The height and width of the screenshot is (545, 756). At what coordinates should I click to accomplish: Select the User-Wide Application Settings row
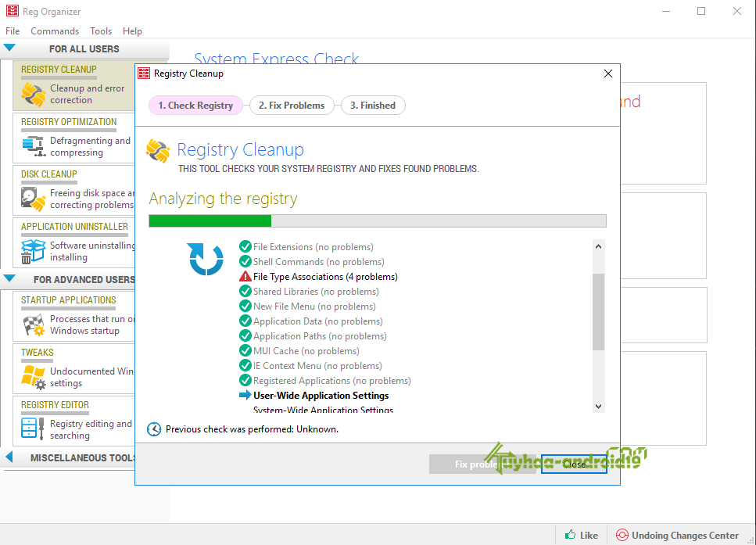point(314,396)
